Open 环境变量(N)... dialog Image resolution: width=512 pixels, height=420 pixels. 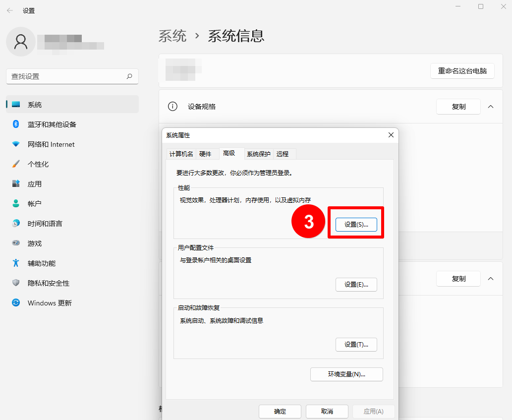(x=346, y=374)
